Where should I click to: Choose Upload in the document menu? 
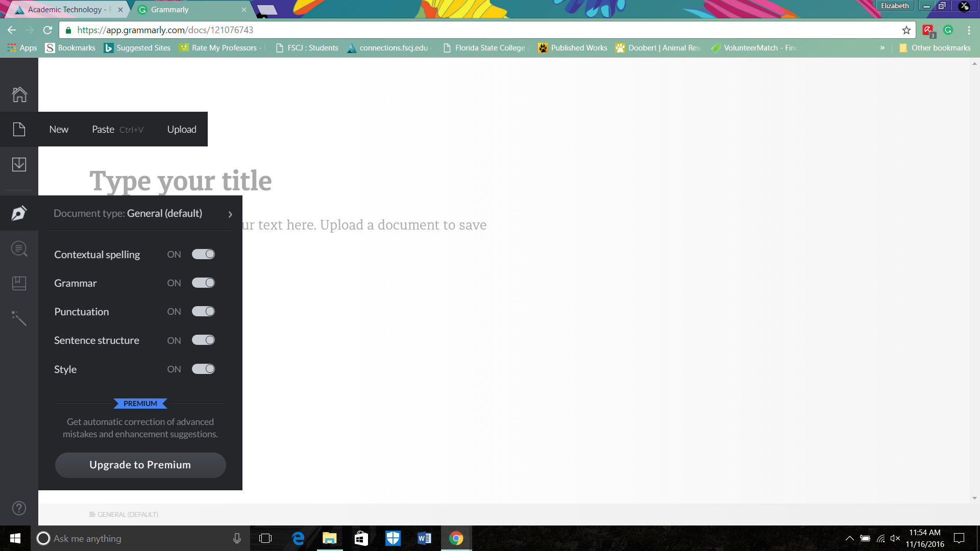pyautogui.click(x=182, y=130)
